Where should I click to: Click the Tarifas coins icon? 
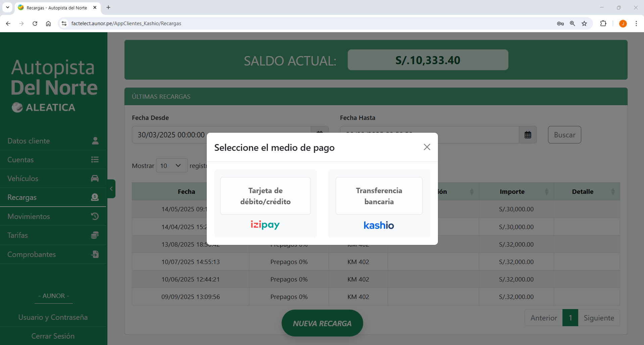(x=95, y=235)
